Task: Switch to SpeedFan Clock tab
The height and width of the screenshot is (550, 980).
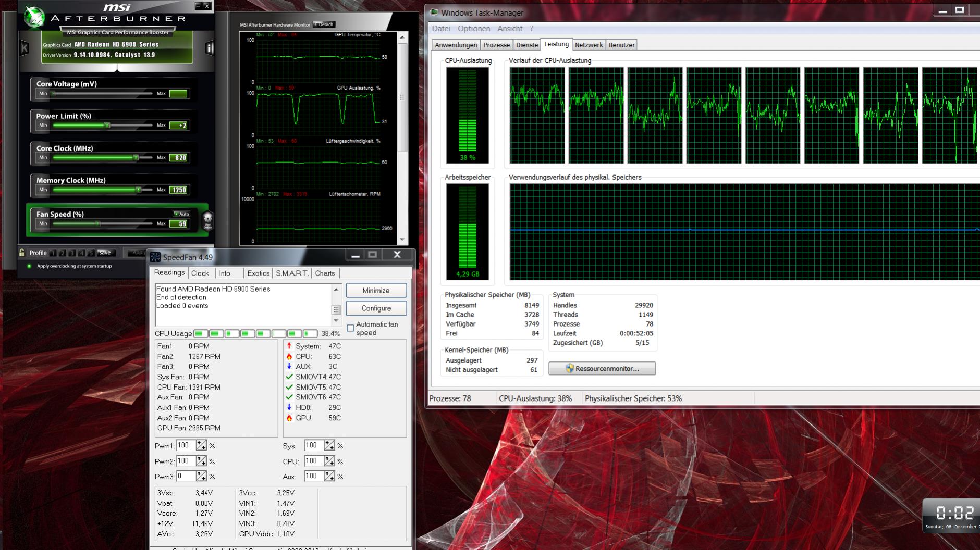Action: click(x=200, y=273)
